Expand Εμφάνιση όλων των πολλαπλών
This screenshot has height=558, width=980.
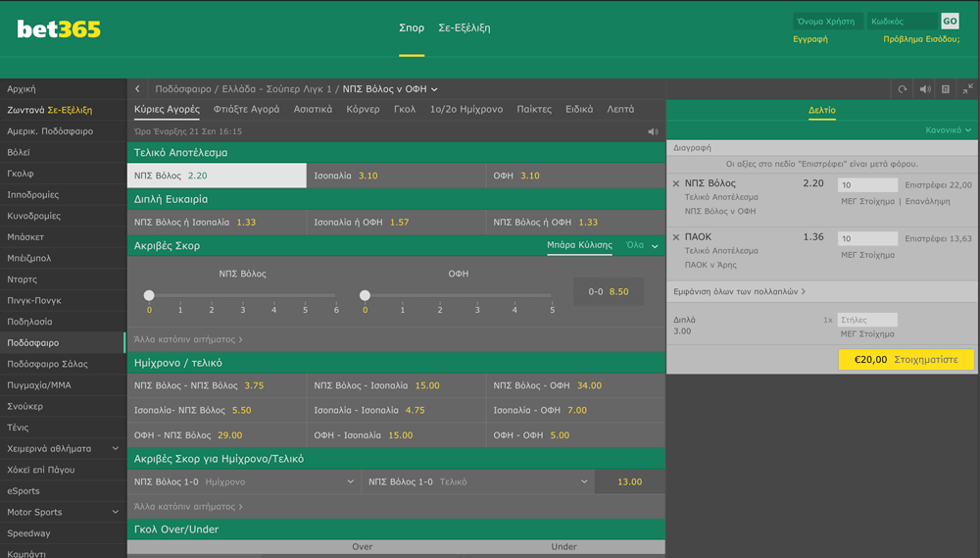739,291
